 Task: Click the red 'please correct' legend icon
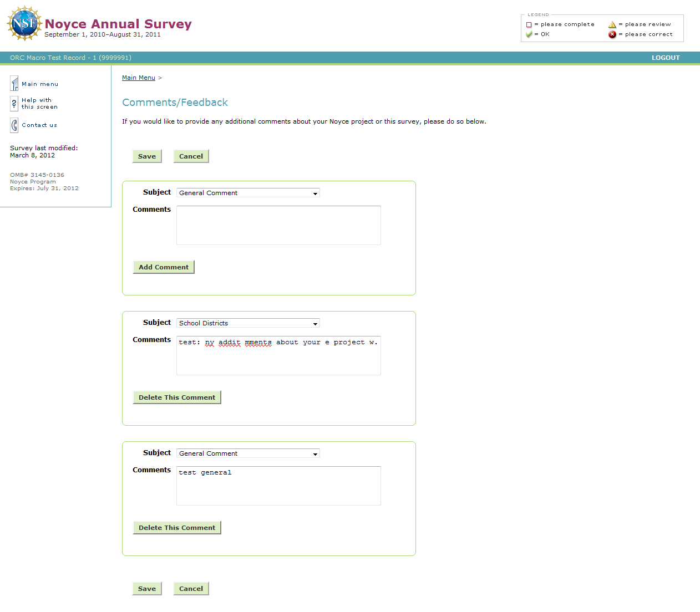pos(612,34)
